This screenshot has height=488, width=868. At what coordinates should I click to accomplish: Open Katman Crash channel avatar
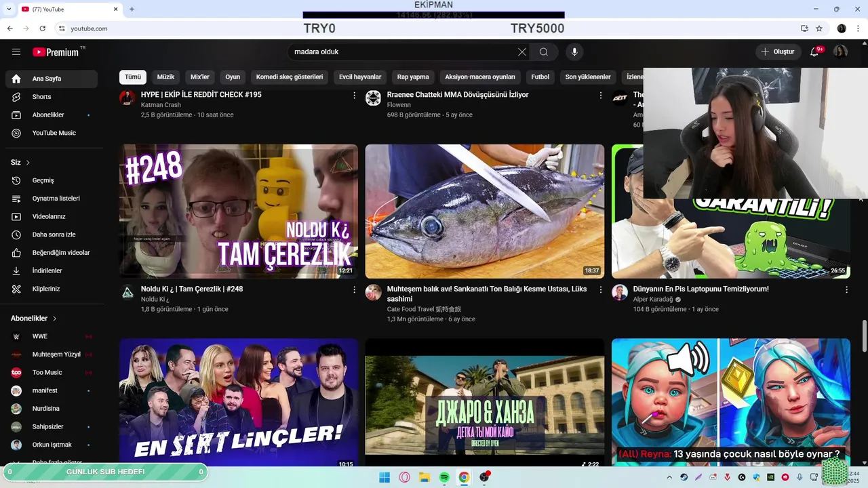click(x=127, y=98)
